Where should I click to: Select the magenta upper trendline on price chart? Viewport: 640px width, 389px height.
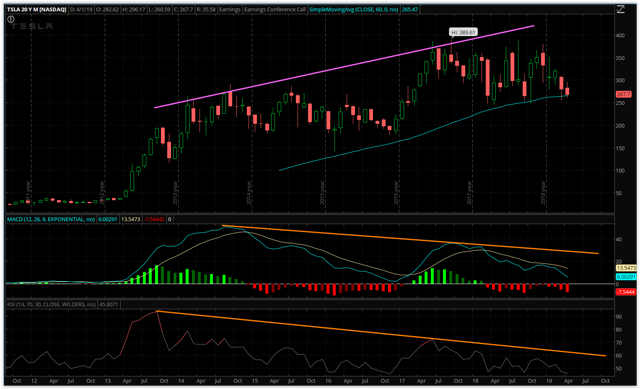coord(344,67)
